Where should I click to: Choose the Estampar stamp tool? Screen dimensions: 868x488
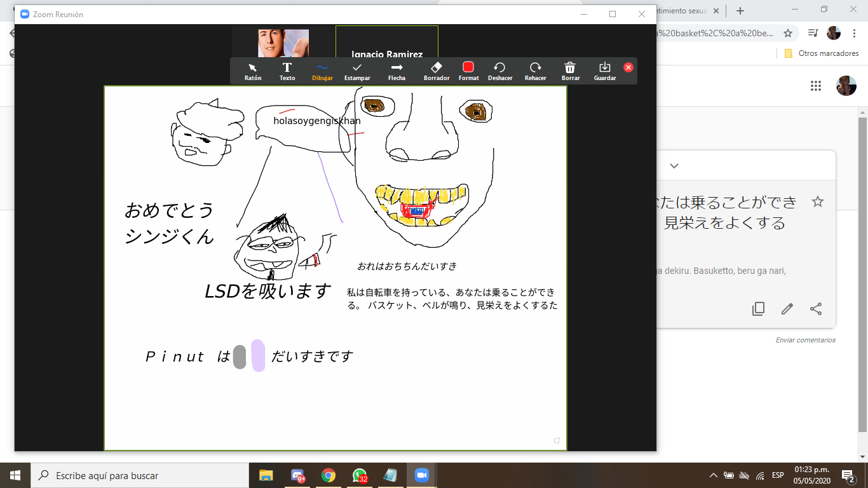pos(357,71)
